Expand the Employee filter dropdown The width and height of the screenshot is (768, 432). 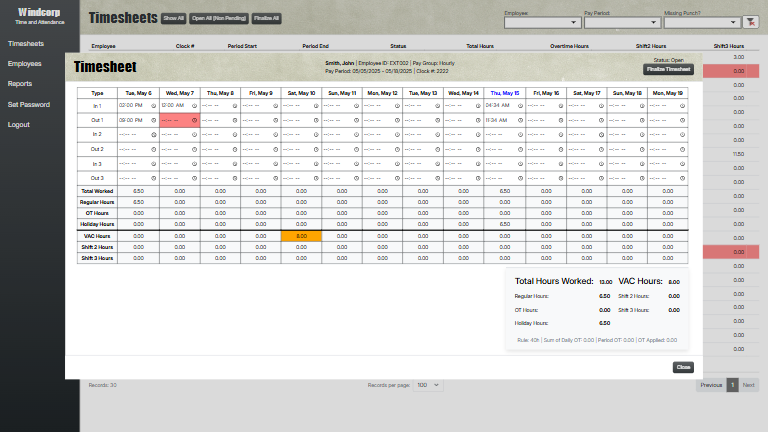[541, 21]
